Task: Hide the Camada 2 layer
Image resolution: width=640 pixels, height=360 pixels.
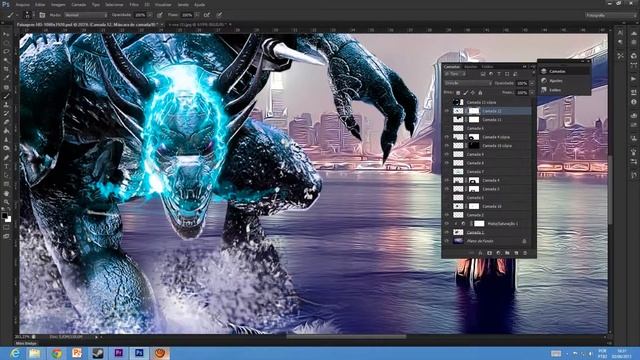Action: [x=447, y=215]
